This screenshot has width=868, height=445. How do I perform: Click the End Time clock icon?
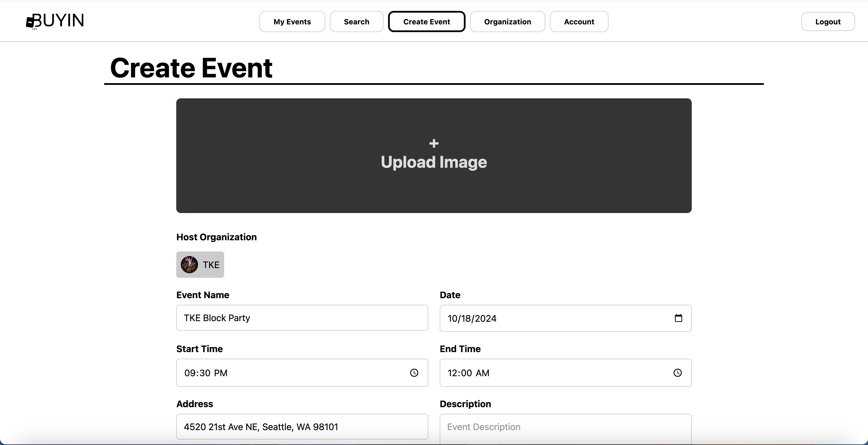[x=677, y=373]
